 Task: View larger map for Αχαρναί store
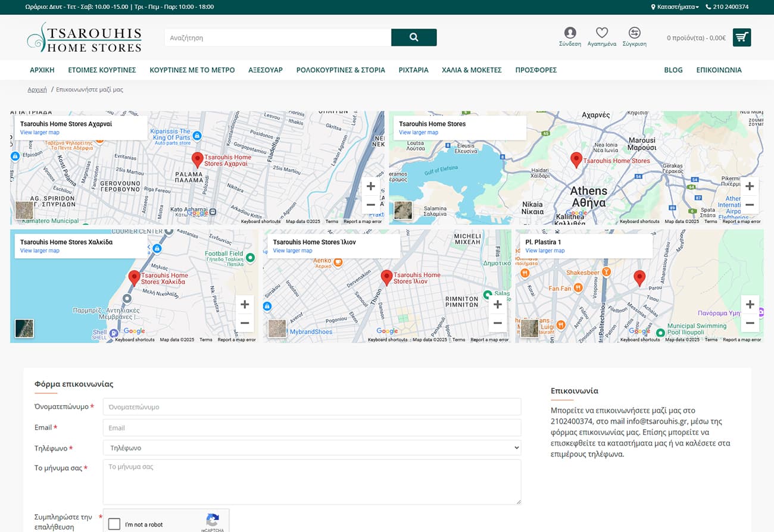click(40, 133)
